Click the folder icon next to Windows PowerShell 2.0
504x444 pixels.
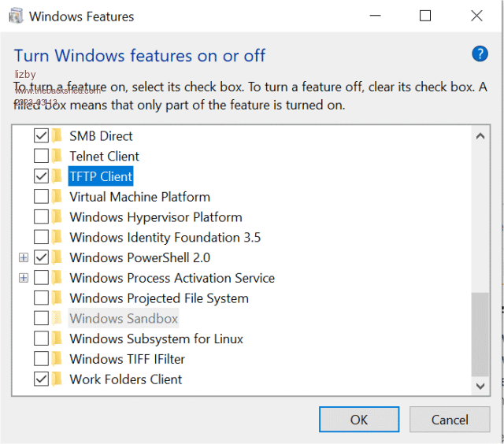point(57,257)
